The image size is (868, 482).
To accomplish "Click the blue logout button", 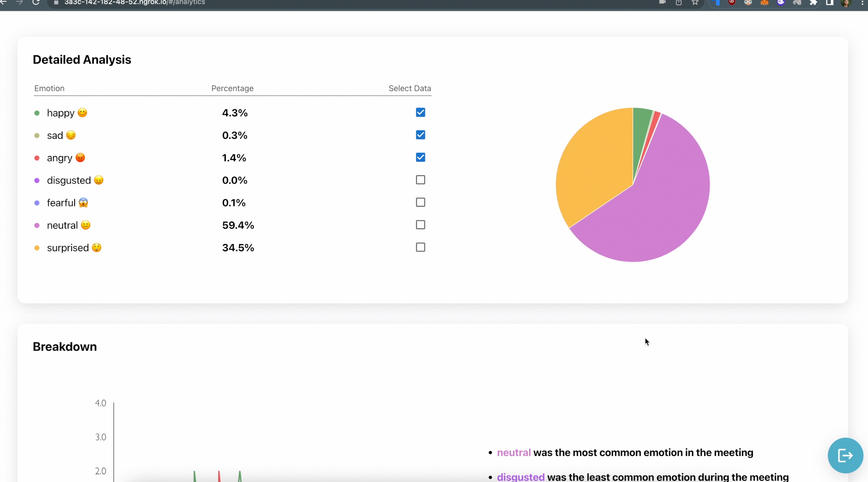I will (845, 455).
